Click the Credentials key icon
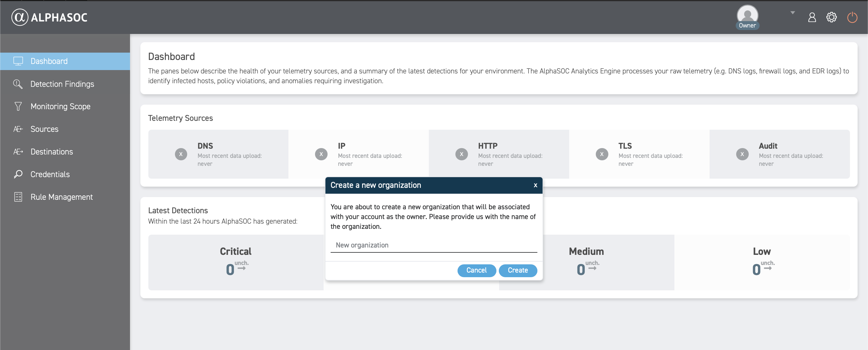This screenshot has width=868, height=350. (18, 174)
